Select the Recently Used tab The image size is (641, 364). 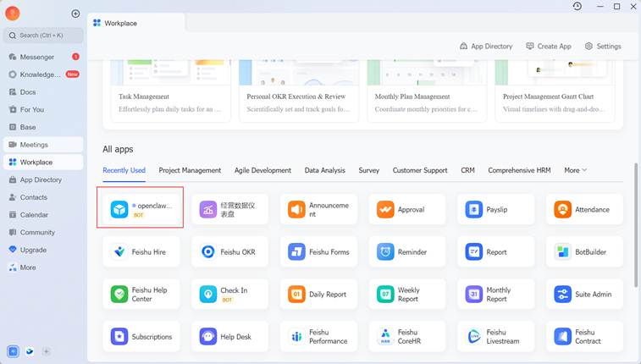(x=124, y=170)
